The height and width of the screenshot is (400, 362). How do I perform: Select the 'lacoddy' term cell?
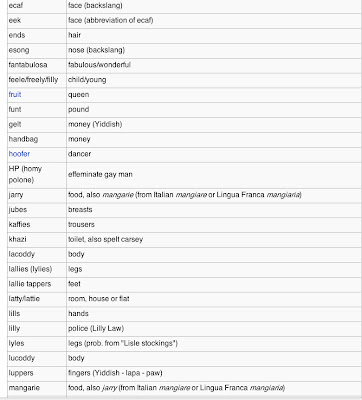tap(37, 254)
